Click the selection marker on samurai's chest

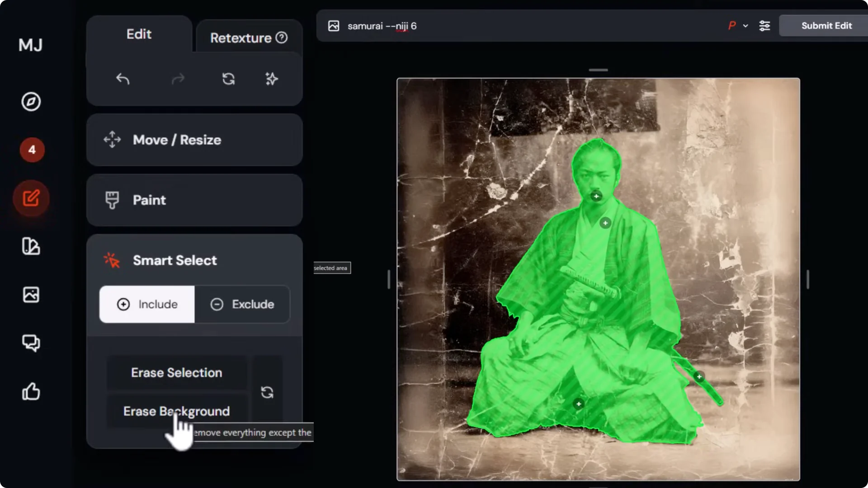point(605,223)
